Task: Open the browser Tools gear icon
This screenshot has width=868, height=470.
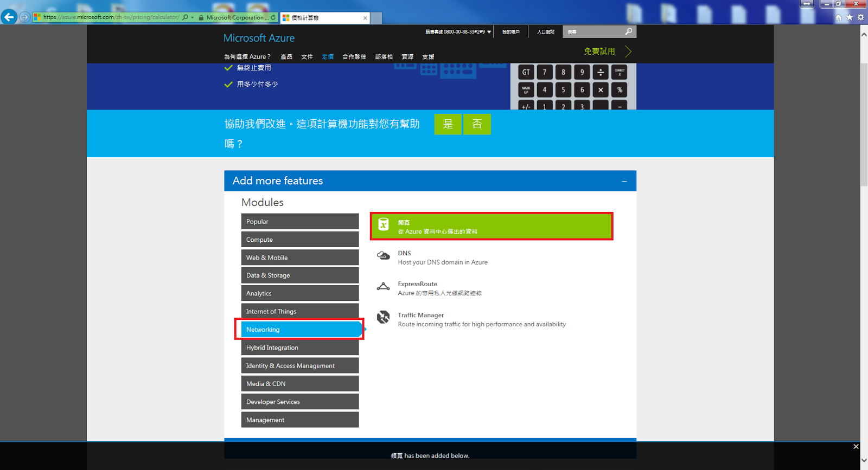Action: click(860, 17)
